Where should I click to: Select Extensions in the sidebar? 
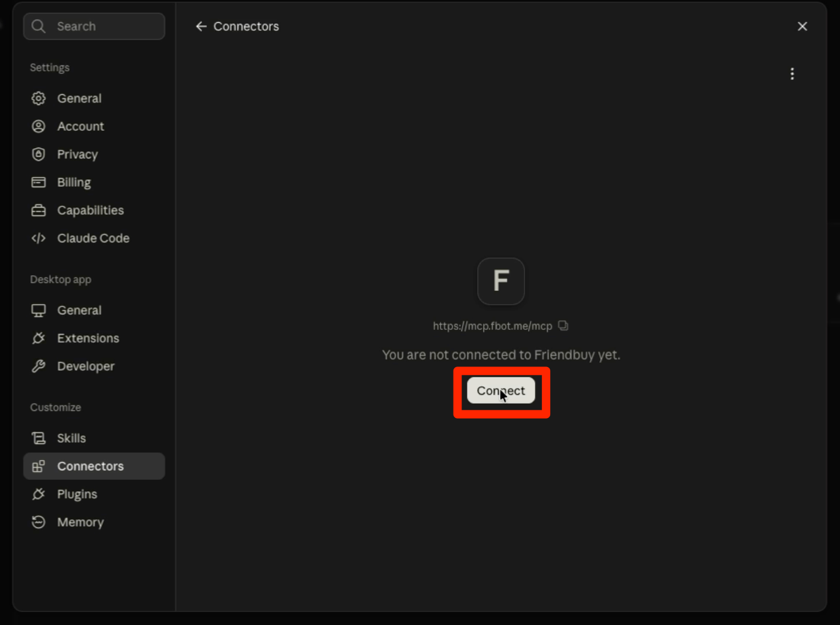pyautogui.click(x=94, y=338)
